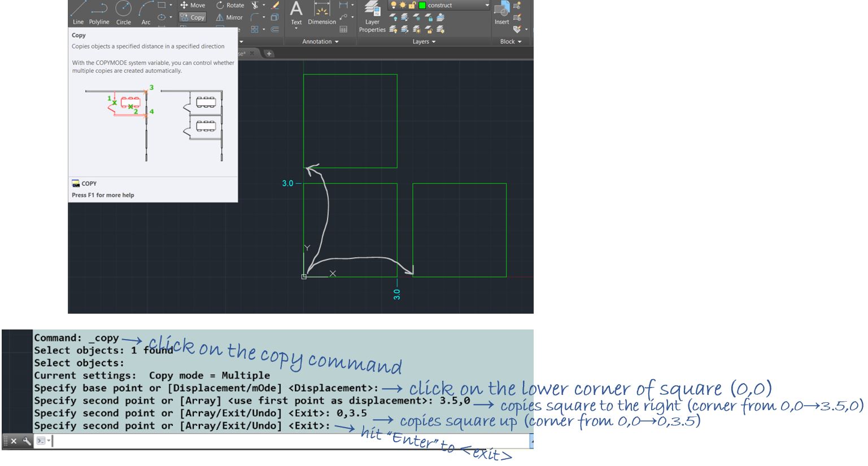The width and height of the screenshot is (868, 466).
Task: Open the construct layer dropdown
Action: pyautogui.click(x=487, y=5)
